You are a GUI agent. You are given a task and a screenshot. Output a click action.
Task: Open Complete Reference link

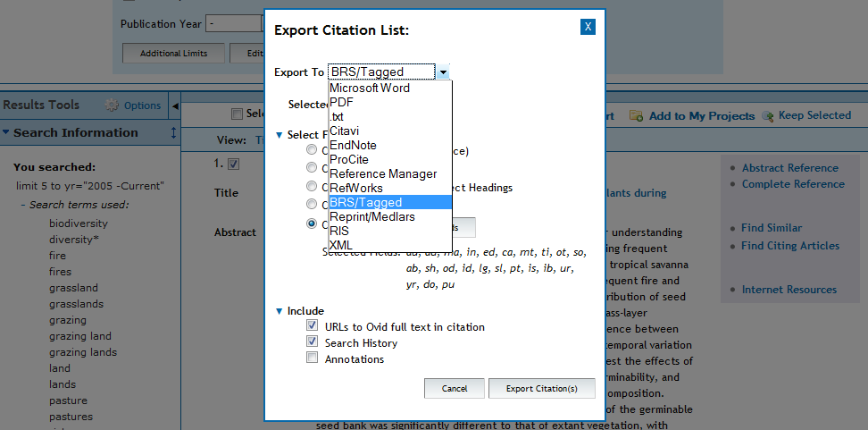[793, 184]
